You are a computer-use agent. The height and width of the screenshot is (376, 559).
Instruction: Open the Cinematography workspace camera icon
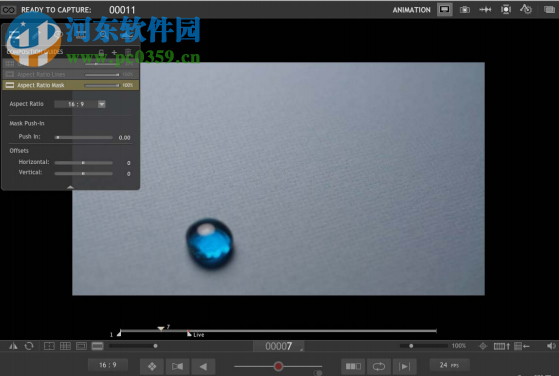point(465,10)
